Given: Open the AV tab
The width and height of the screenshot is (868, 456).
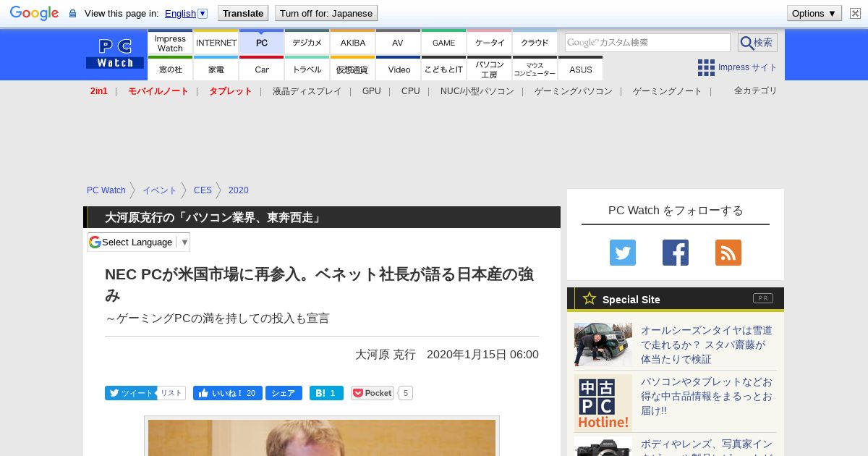Looking at the screenshot, I should pyautogui.click(x=398, y=42).
